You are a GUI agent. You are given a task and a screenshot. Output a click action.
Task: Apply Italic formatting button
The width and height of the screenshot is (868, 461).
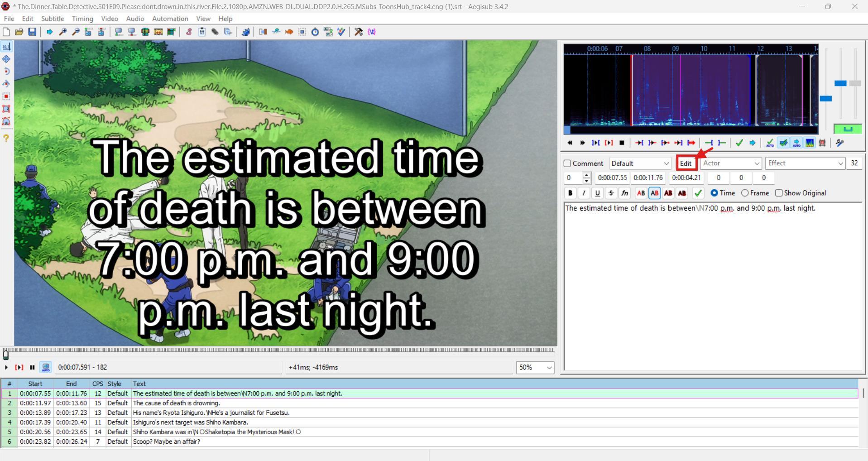[x=584, y=193]
